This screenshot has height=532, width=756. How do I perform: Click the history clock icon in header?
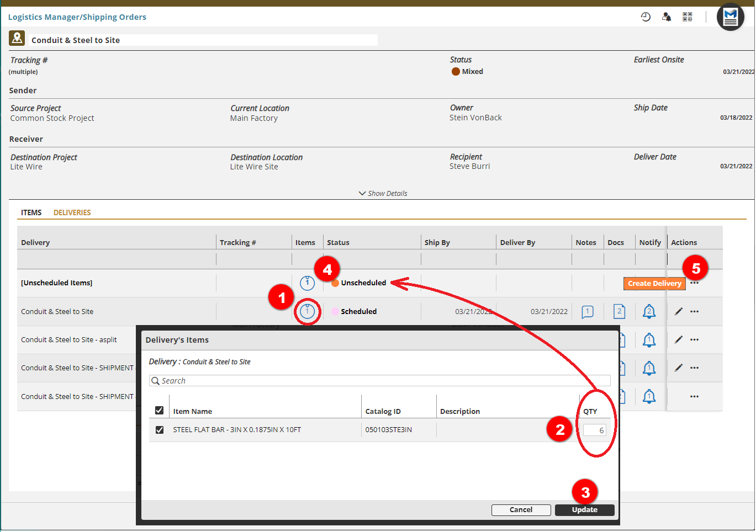[x=646, y=17]
